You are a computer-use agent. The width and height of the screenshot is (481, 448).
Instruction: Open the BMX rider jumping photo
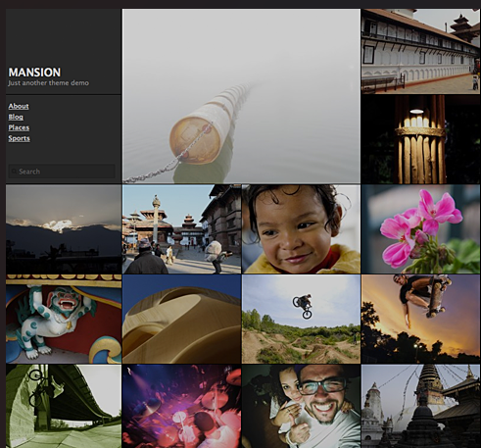[x=301, y=320]
